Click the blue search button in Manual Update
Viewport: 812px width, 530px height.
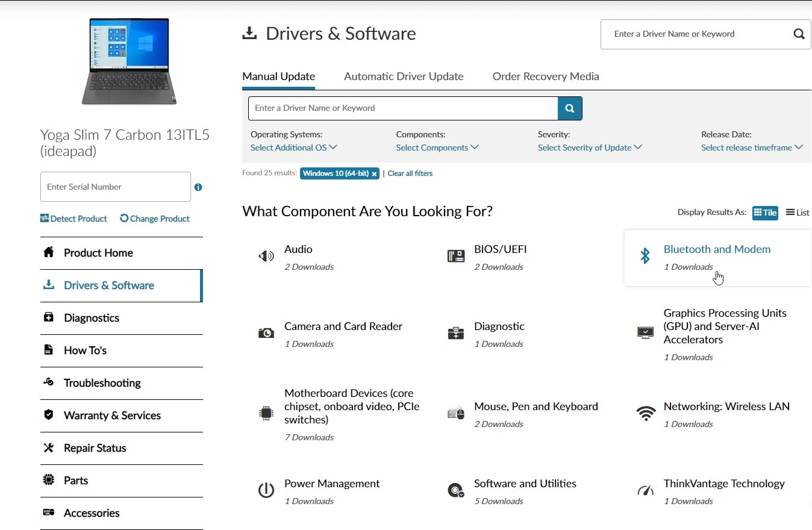(x=570, y=108)
